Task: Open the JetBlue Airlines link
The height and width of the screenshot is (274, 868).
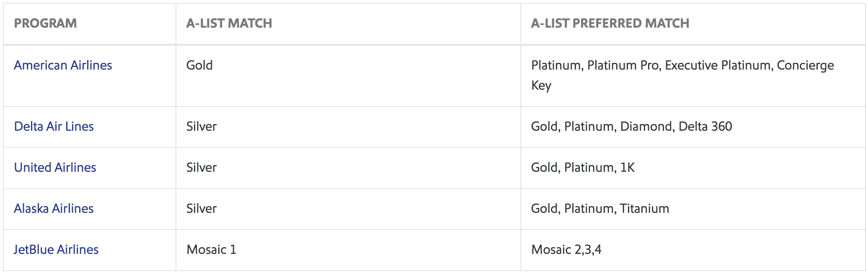Action: click(x=56, y=250)
